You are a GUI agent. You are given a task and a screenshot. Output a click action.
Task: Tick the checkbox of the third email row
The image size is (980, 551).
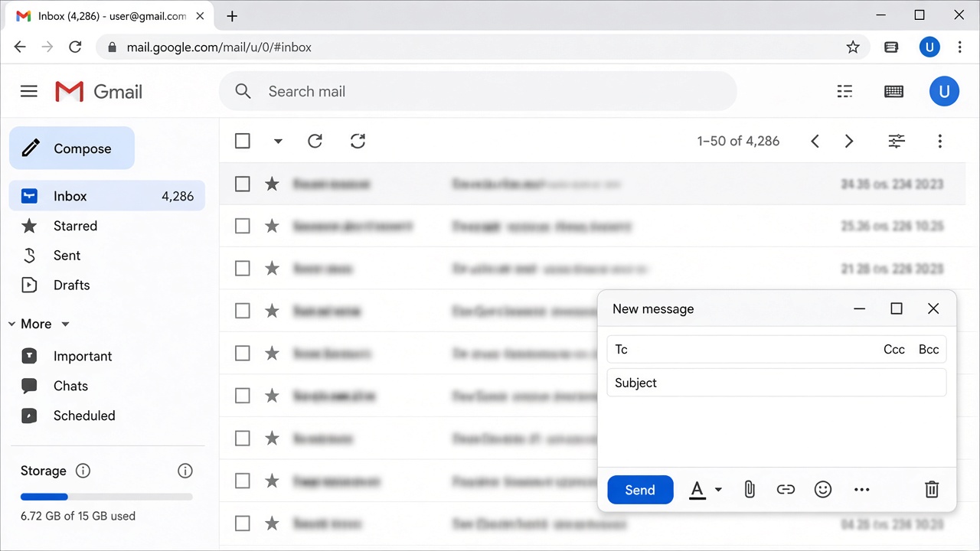(x=243, y=269)
